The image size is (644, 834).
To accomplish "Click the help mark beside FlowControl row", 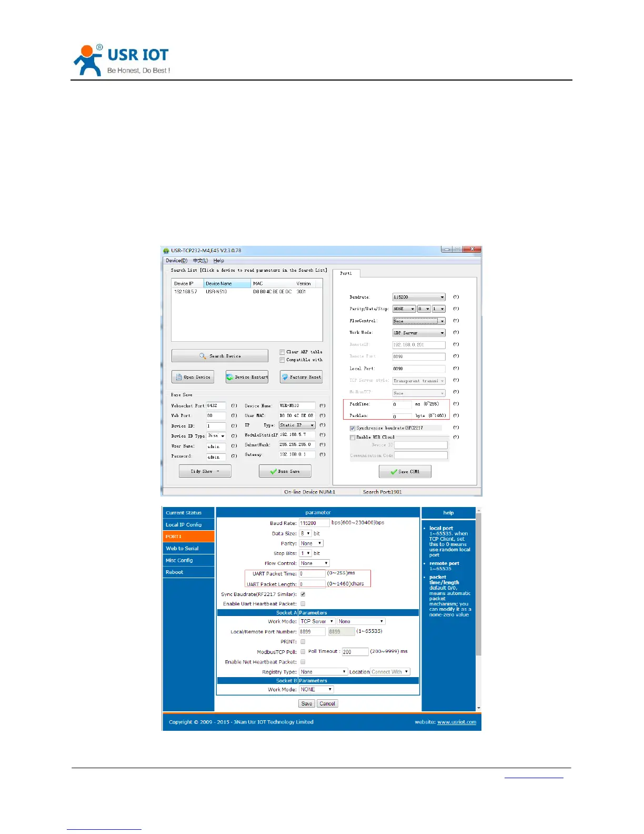I will 456,321.
